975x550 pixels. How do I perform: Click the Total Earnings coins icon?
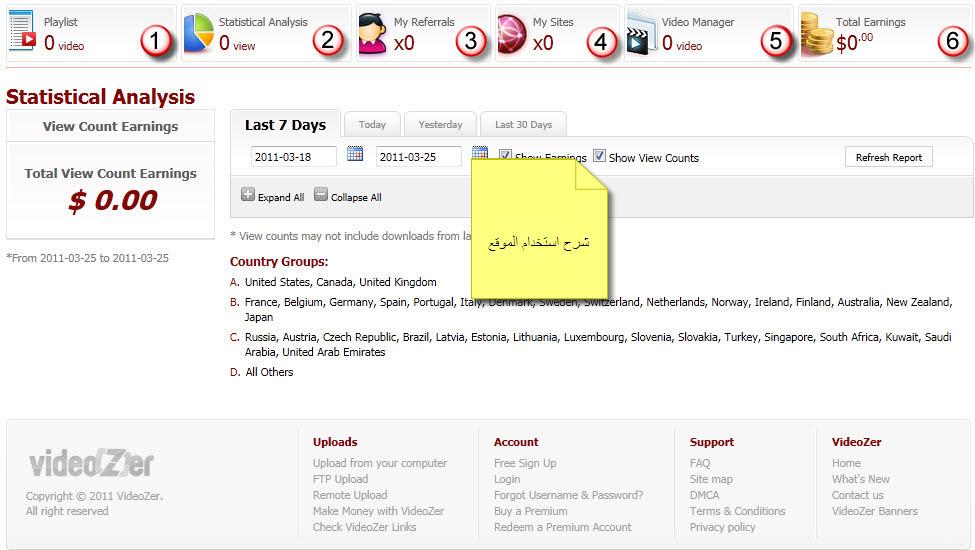pyautogui.click(x=816, y=34)
